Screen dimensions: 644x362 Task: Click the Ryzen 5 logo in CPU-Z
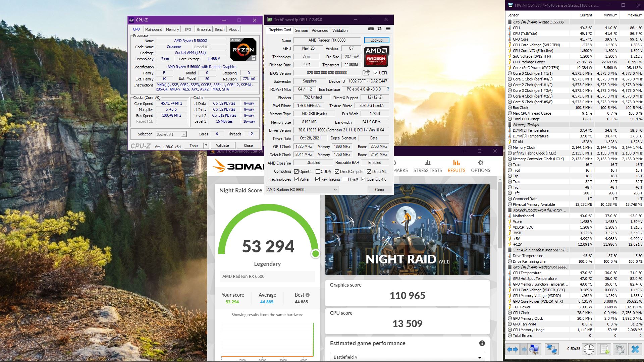(x=244, y=49)
